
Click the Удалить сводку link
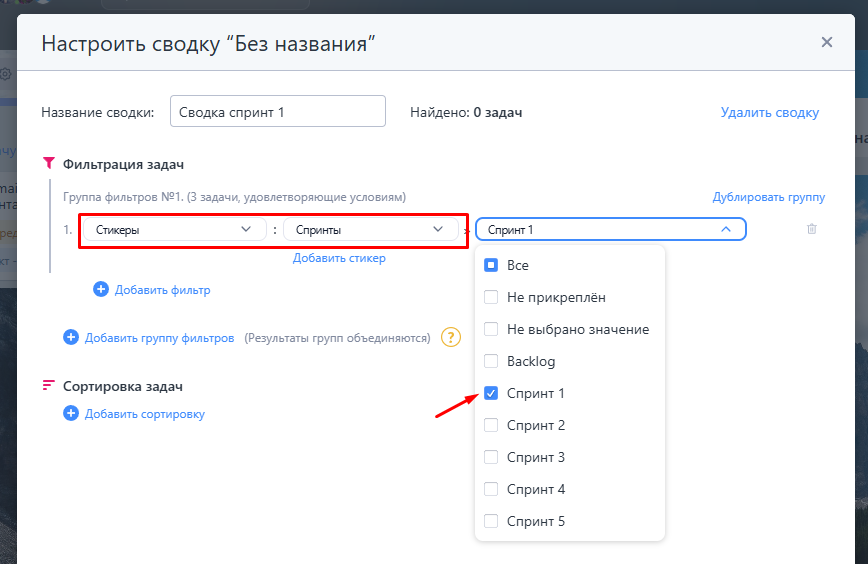769,112
